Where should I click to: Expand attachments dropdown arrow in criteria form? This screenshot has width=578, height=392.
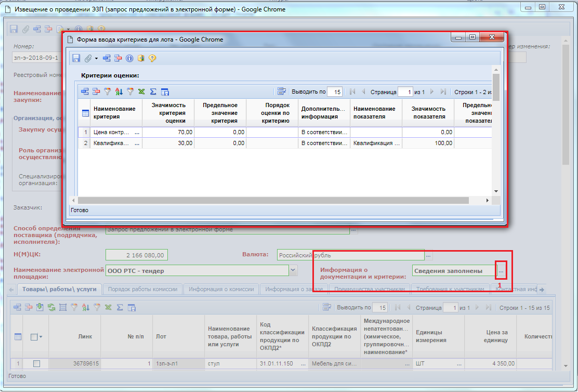tap(96, 58)
